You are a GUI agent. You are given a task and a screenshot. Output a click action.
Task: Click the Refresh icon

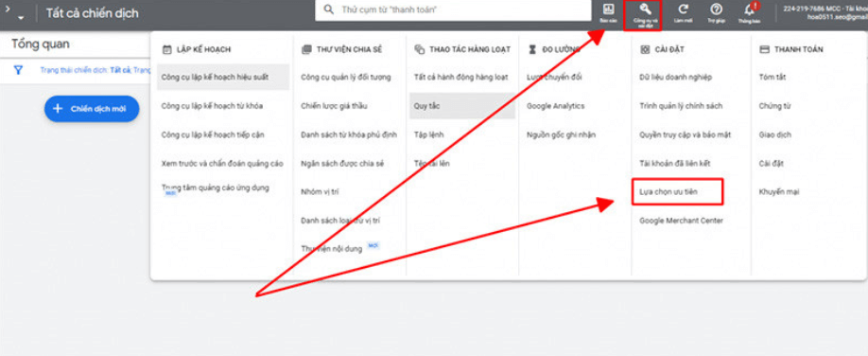coord(684,9)
